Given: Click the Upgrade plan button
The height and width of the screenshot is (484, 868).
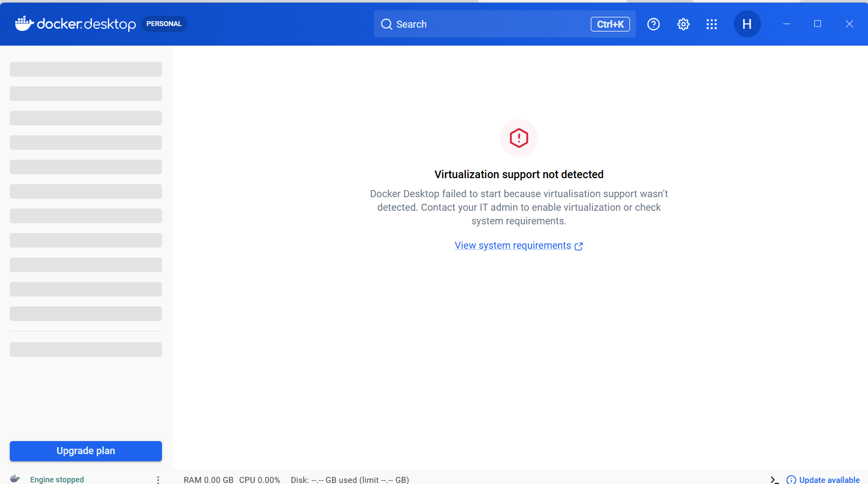Looking at the screenshot, I should point(86,451).
